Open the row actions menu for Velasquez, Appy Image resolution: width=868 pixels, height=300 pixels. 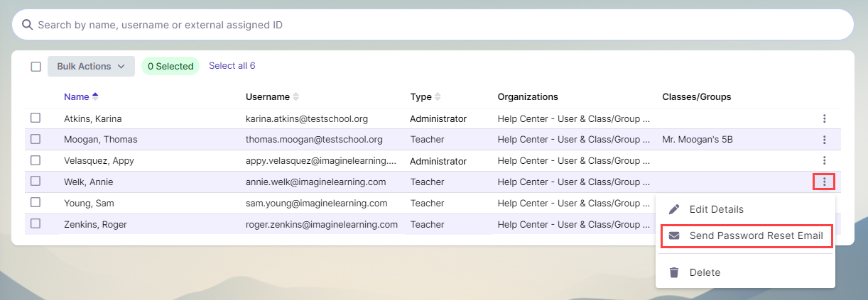tap(824, 161)
